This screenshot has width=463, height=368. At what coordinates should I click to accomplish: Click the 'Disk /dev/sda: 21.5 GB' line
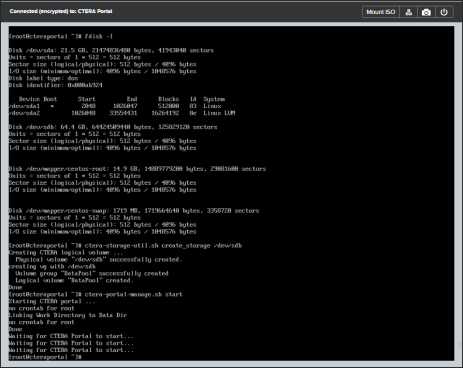pyautogui.click(x=111, y=50)
